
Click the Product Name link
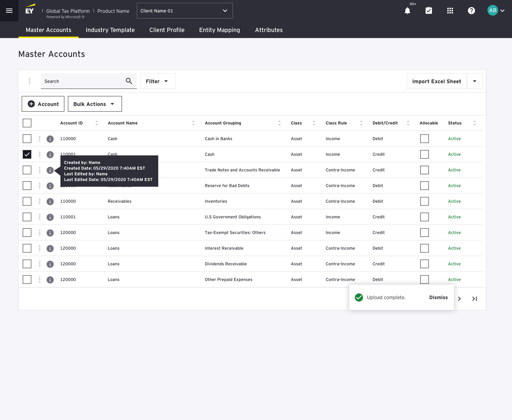[113, 11]
